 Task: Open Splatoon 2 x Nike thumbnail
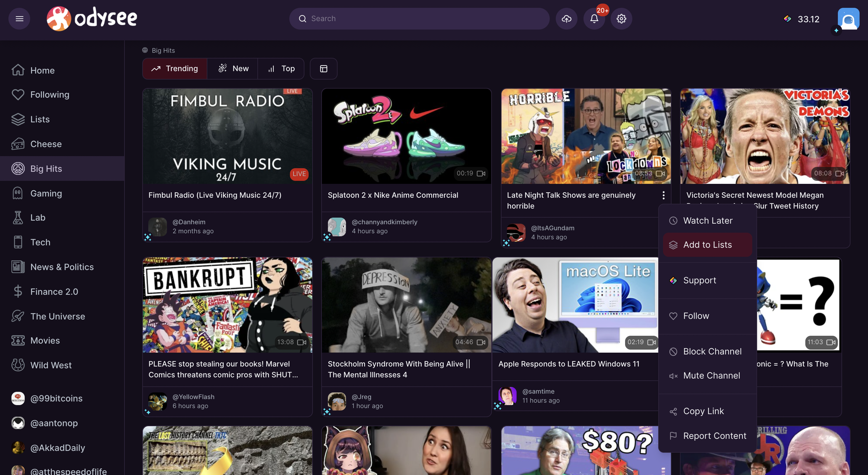(406, 136)
